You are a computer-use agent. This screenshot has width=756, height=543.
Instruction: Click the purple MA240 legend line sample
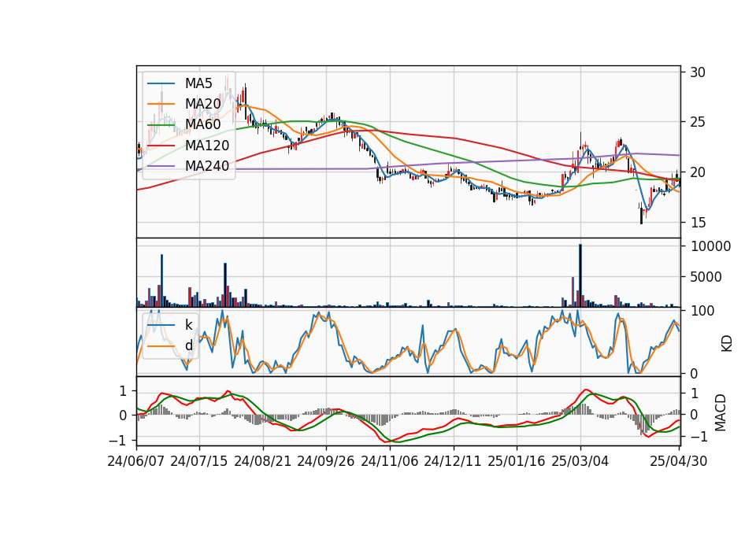pos(161,166)
